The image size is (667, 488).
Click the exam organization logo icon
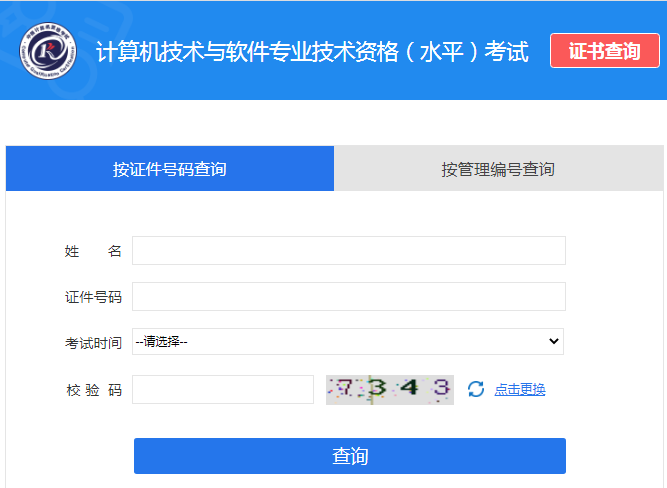pos(49,51)
